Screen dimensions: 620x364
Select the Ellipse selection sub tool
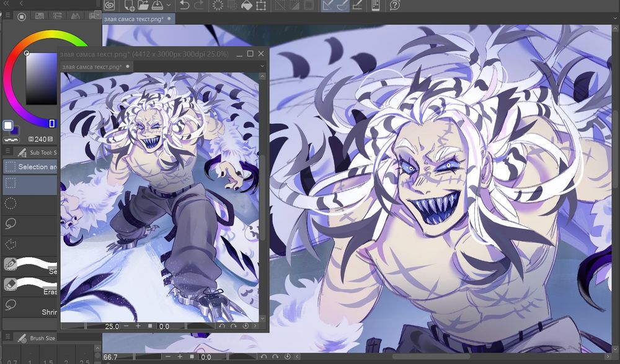point(30,204)
